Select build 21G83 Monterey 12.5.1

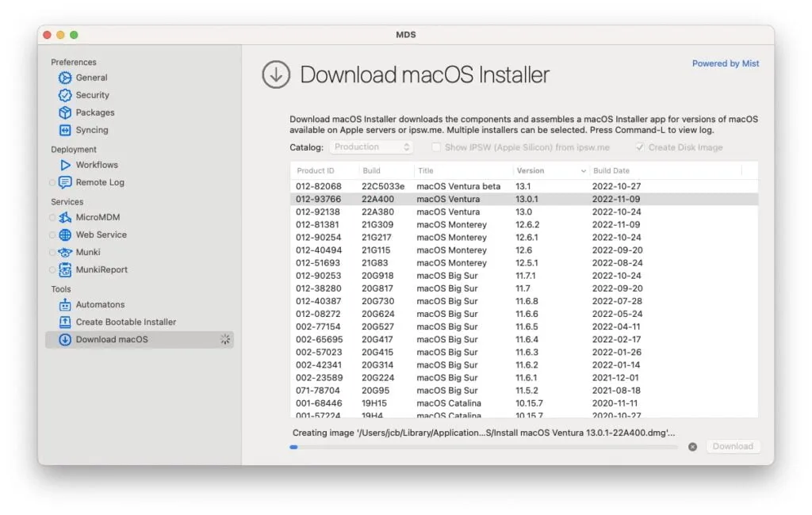click(524, 263)
